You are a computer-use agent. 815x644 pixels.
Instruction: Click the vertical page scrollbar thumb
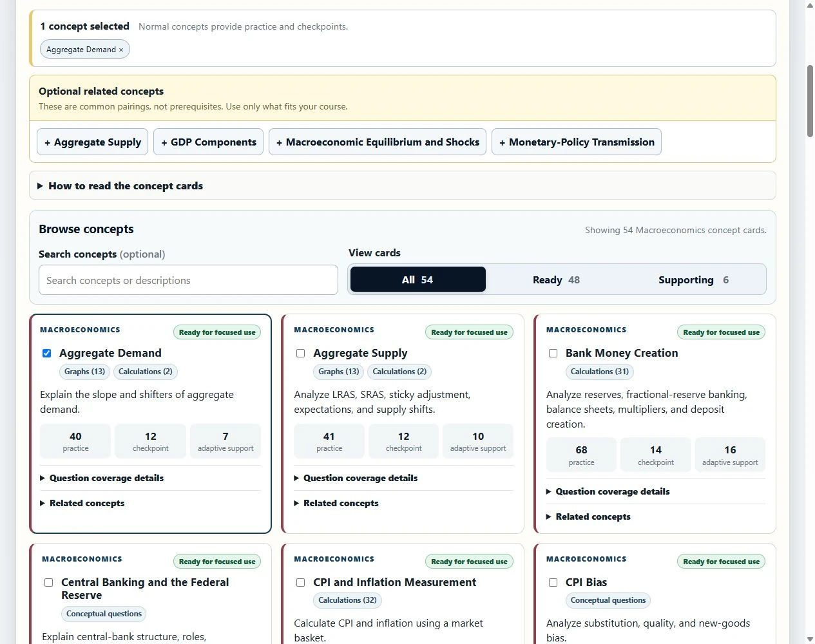tap(810, 101)
